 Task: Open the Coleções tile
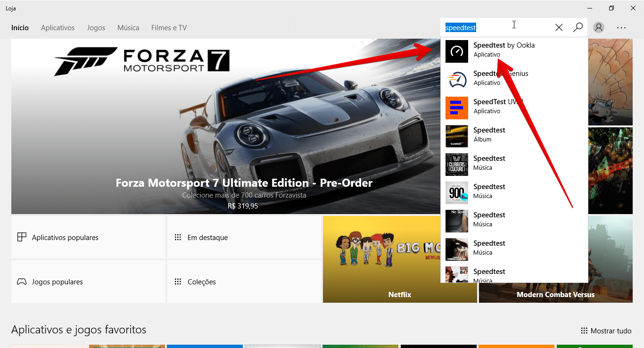pyautogui.click(x=244, y=282)
